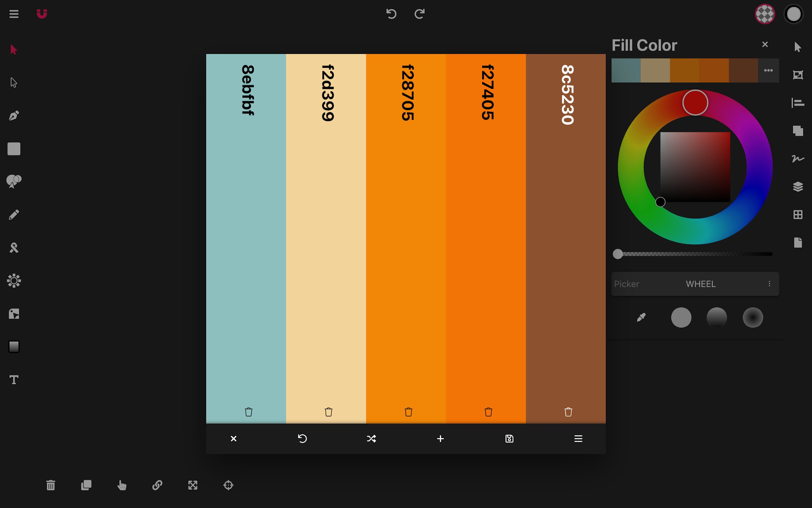The width and height of the screenshot is (812, 508).
Task: Toggle the snapping magnet icon
Action: point(42,14)
